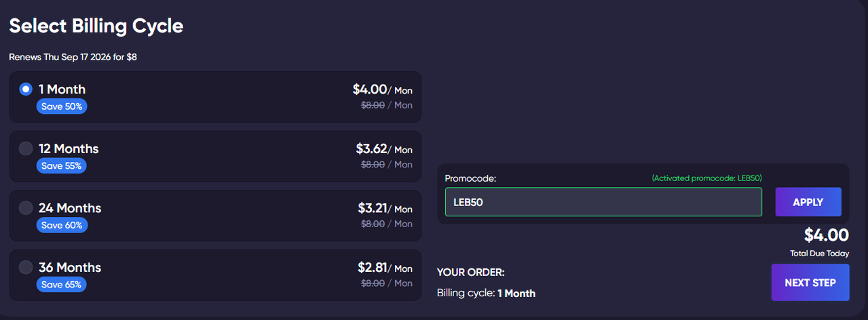
Task: Click the Save 65% badge
Action: pyautogui.click(x=62, y=284)
